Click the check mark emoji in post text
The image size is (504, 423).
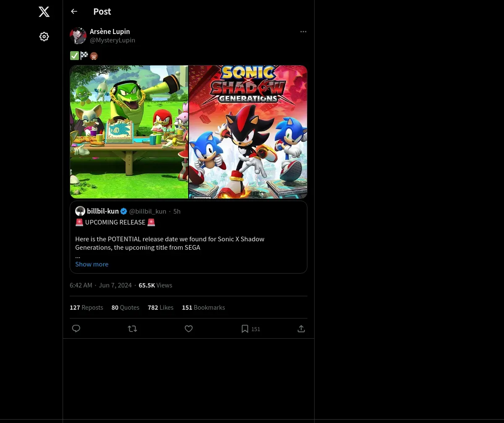tap(74, 55)
